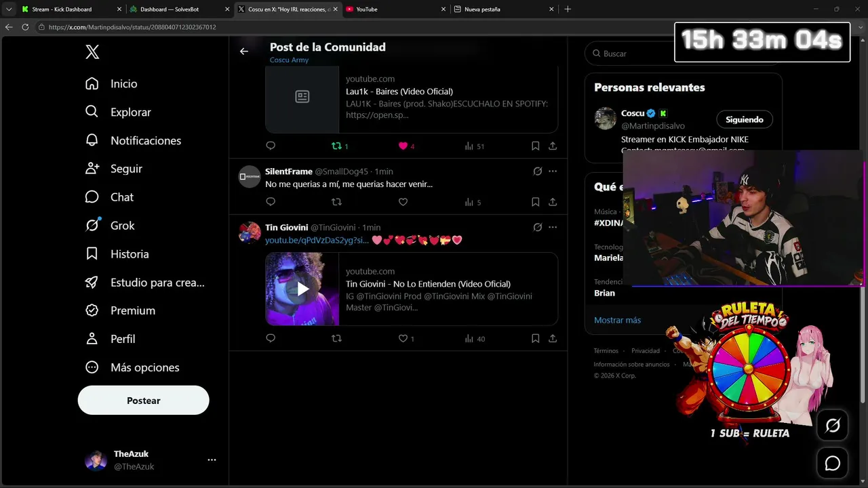Ask Grok about SilentFrame's post
Screen dimensions: 868x488
(538, 171)
